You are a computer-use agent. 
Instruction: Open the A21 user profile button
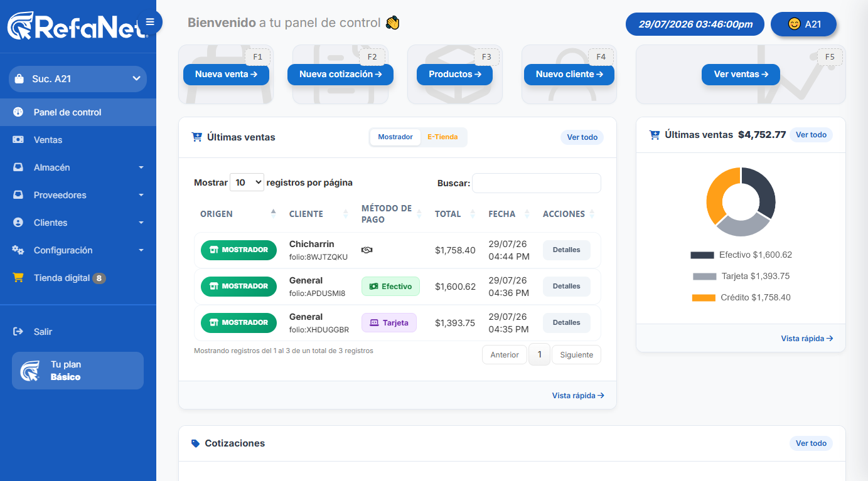click(804, 24)
